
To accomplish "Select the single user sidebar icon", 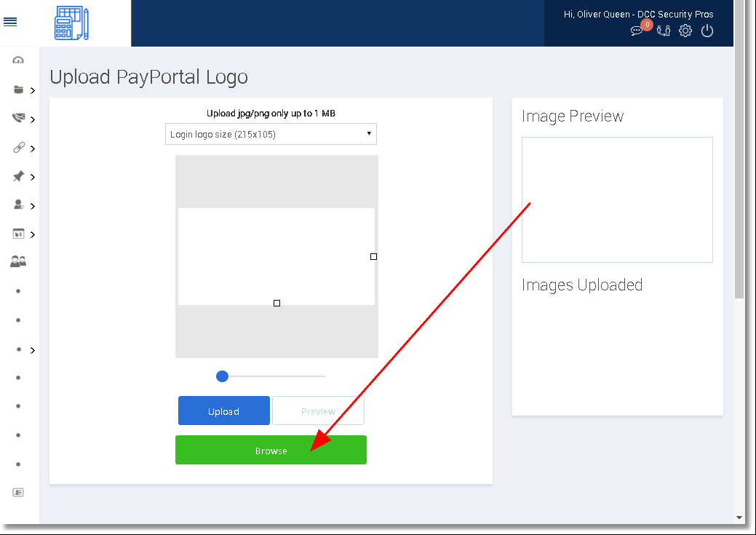I will 18,205.
